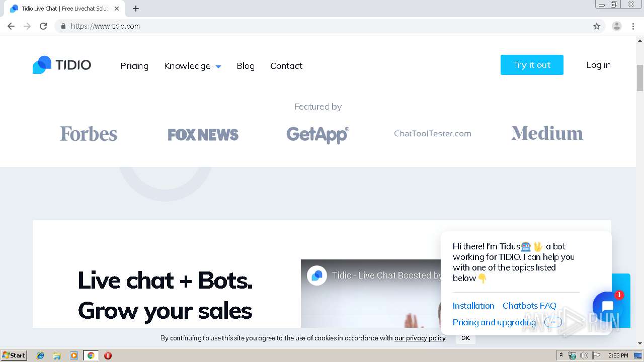Click the GetApp logo
644x362 pixels.
pos(317,134)
